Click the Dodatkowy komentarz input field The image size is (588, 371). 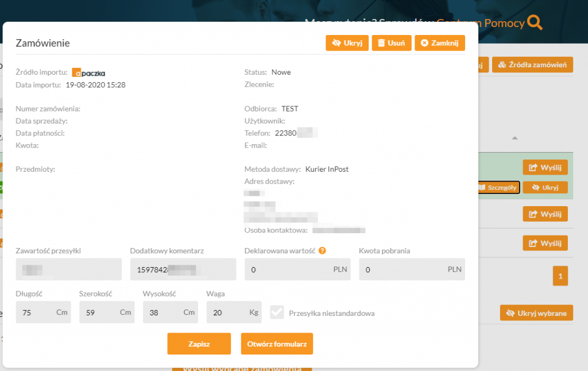pyautogui.click(x=183, y=269)
